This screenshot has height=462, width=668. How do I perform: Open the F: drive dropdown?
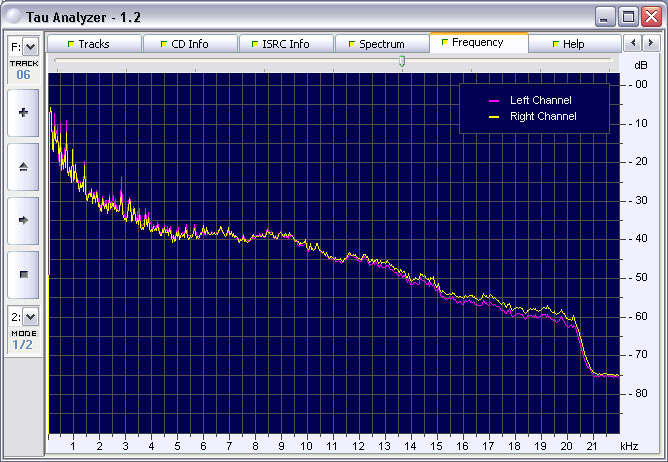30,46
